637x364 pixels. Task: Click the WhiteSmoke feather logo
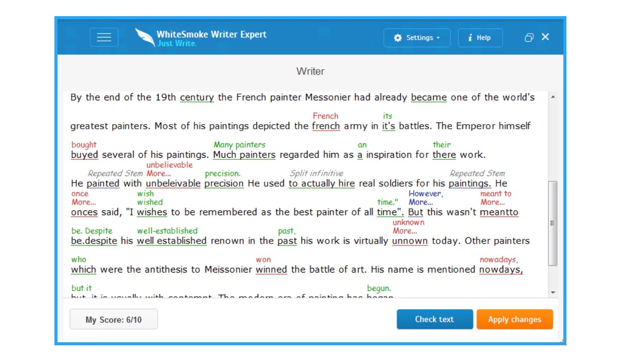point(145,37)
